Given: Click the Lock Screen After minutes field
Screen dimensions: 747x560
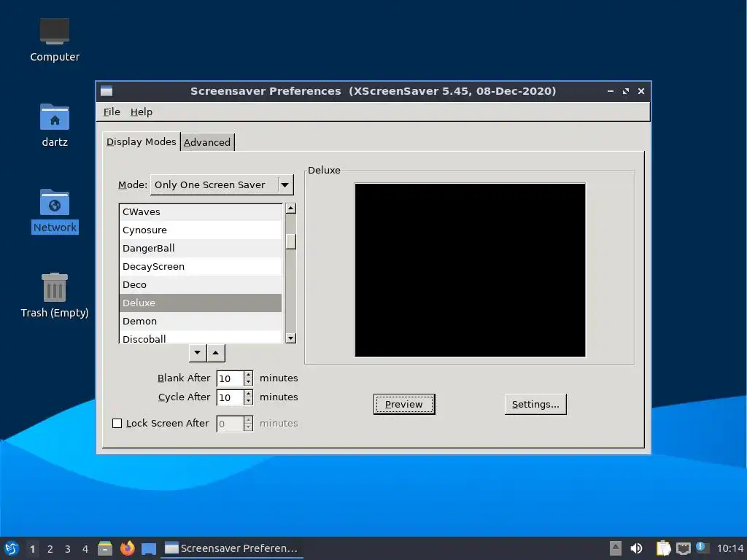Looking at the screenshot, I should [x=230, y=424].
